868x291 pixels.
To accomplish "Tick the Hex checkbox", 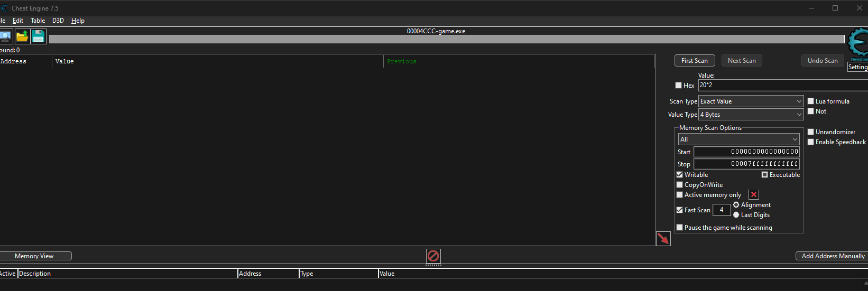I will [x=678, y=86].
